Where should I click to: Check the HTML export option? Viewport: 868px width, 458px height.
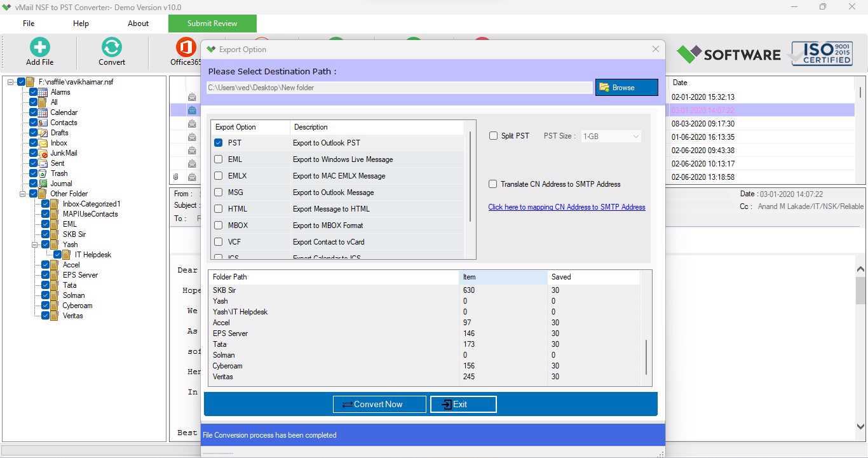(219, 209)
